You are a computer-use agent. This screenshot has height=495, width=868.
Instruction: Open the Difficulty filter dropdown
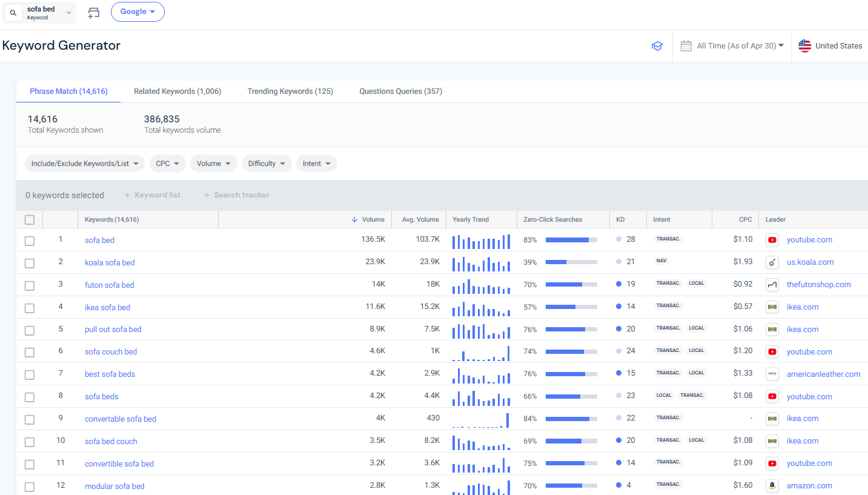point(267,164)
